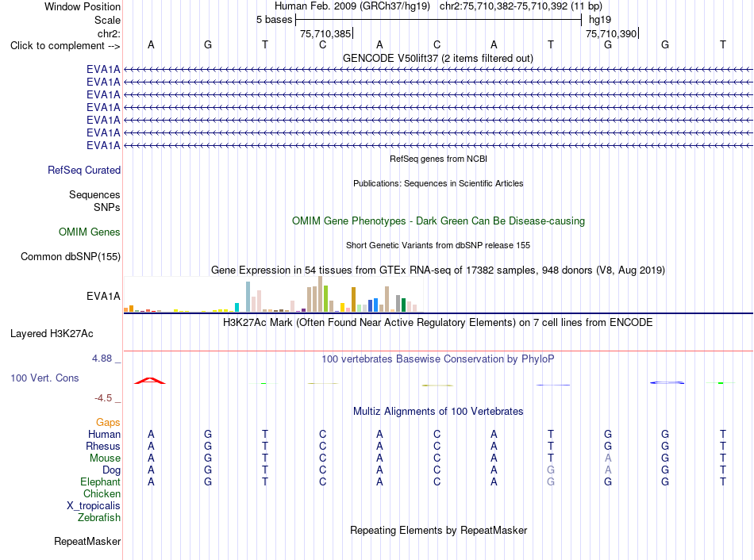Viewport: 754px width, 560px height.
Task: Click the faded A in the Dog row
Action: (x=608, y=470)
